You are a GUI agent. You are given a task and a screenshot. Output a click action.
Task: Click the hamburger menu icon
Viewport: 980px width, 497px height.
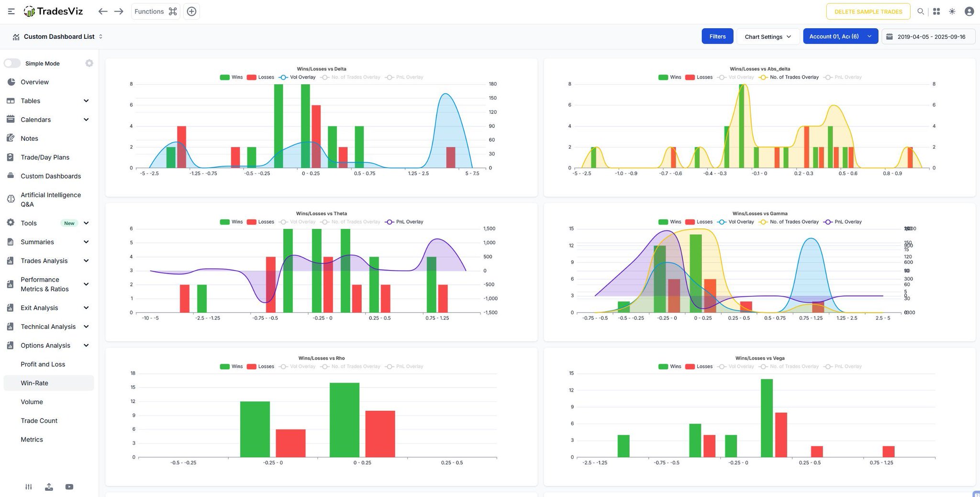pos(11,11)
